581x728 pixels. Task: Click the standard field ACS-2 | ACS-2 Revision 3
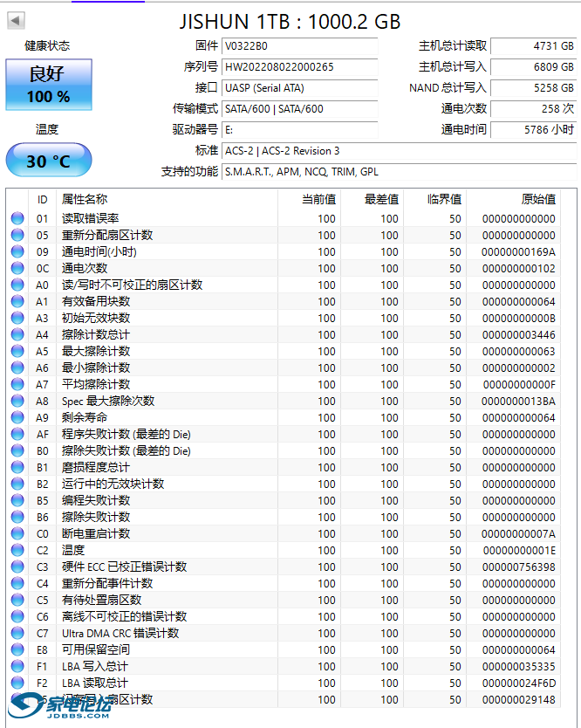click(x=399, y=151)
